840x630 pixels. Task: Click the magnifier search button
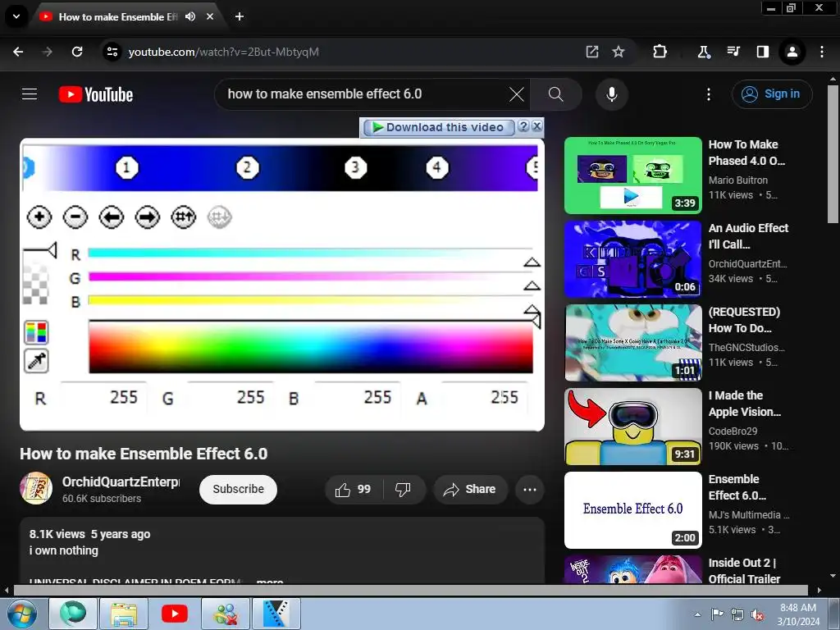pos(556,94)
